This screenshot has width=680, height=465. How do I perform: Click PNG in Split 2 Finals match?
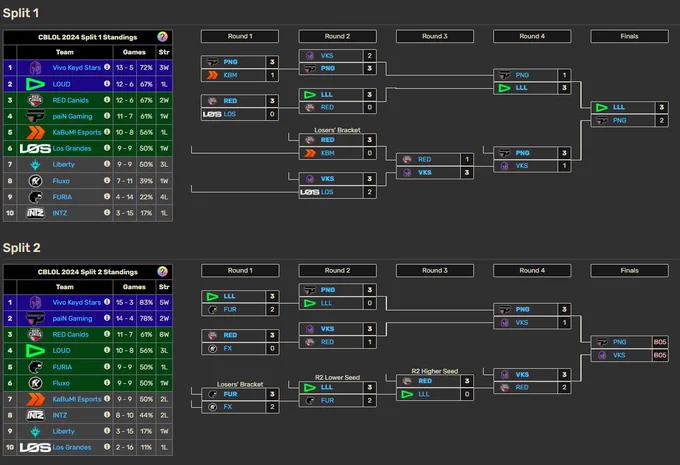(x=619, y=342)
